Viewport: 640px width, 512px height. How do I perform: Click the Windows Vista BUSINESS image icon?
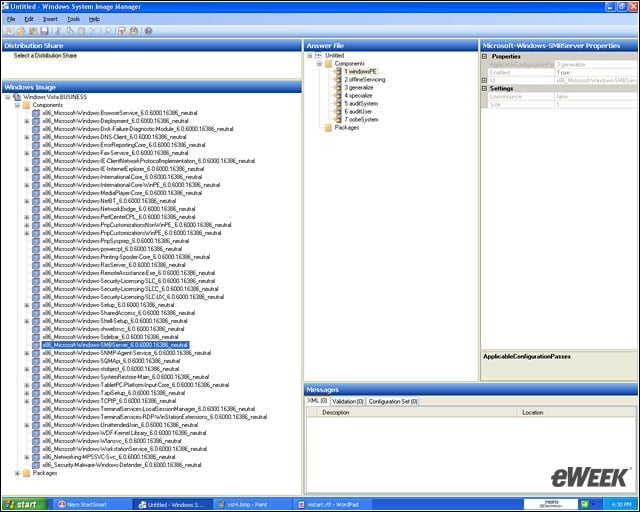pyautogui.click(x=17, y=97)
